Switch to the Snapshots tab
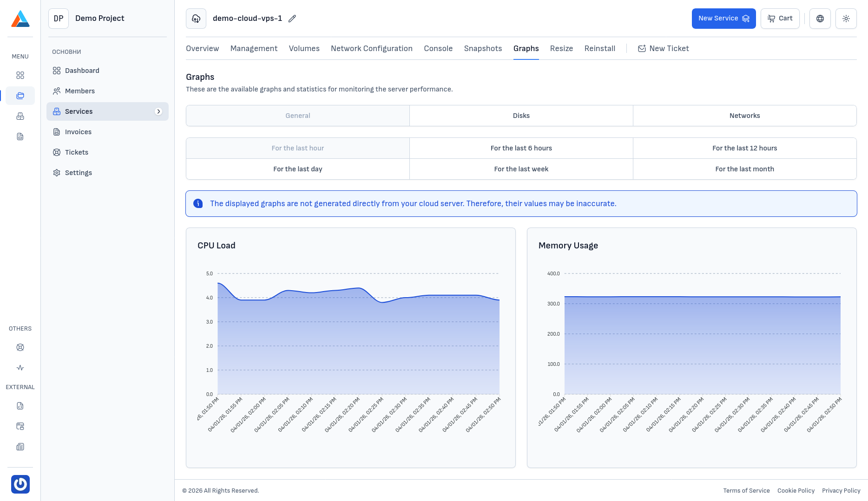Screen dimensions: 868x501 pos(483,48)
